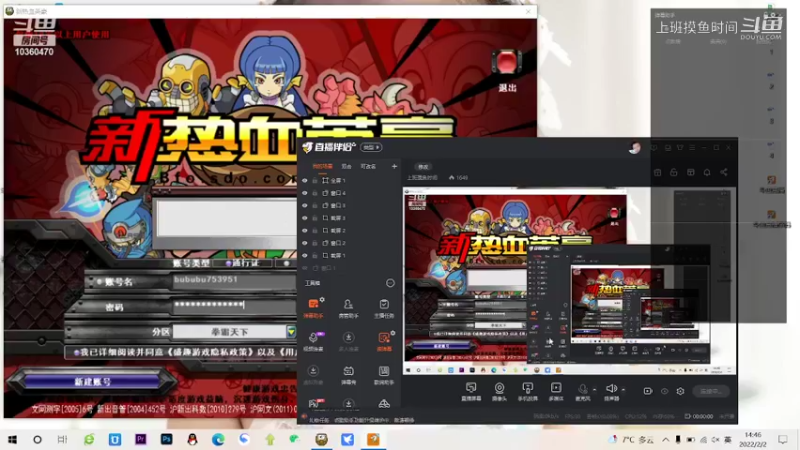
Task: Open the 歌词助手 lyrics helper tool
Action: (384, 374)
